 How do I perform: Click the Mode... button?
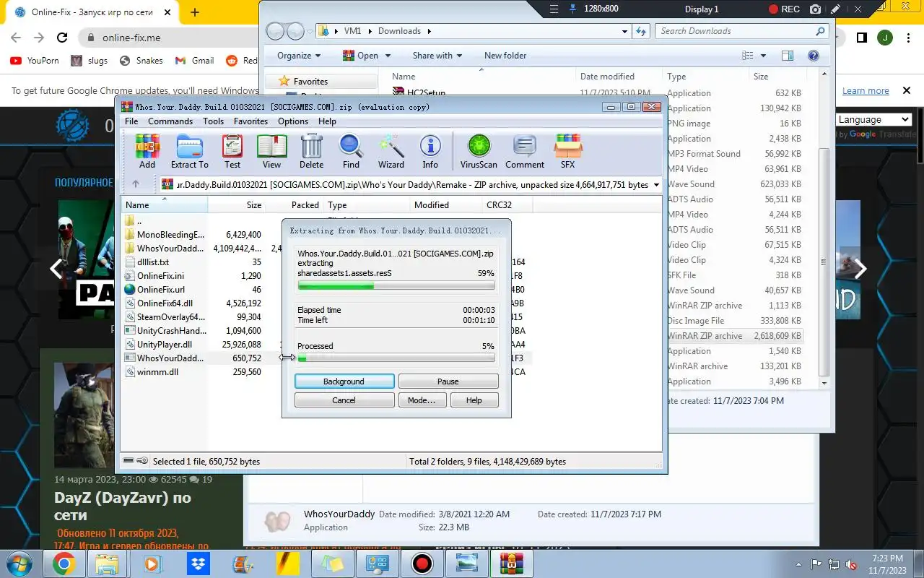click(x=422, y=400)
